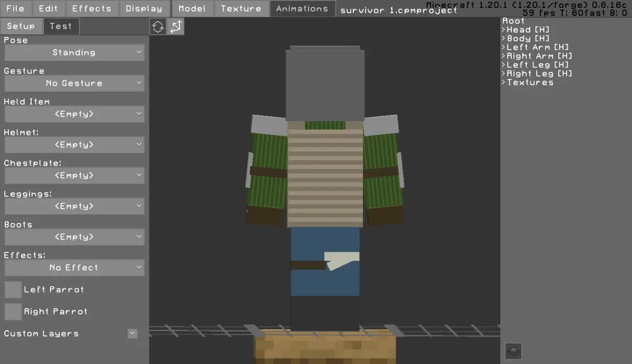
Task: Open the File menu
Action: click(16, 8)
